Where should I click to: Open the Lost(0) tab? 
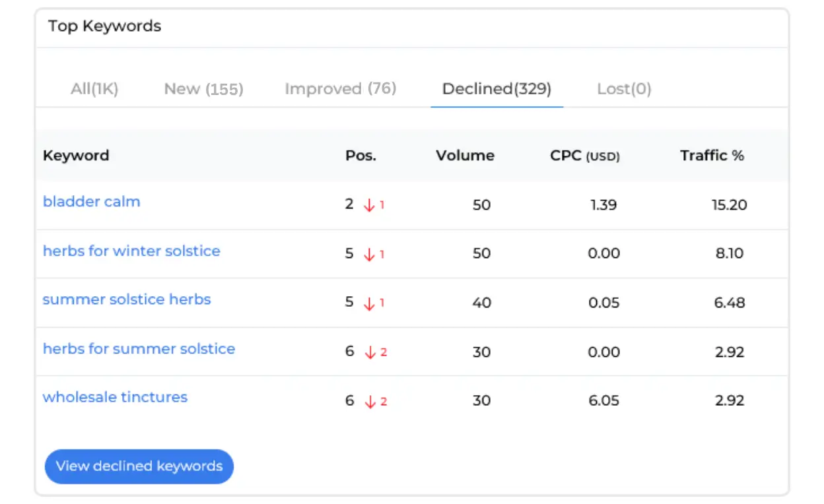pyautogui.click(x=624, y=89)
